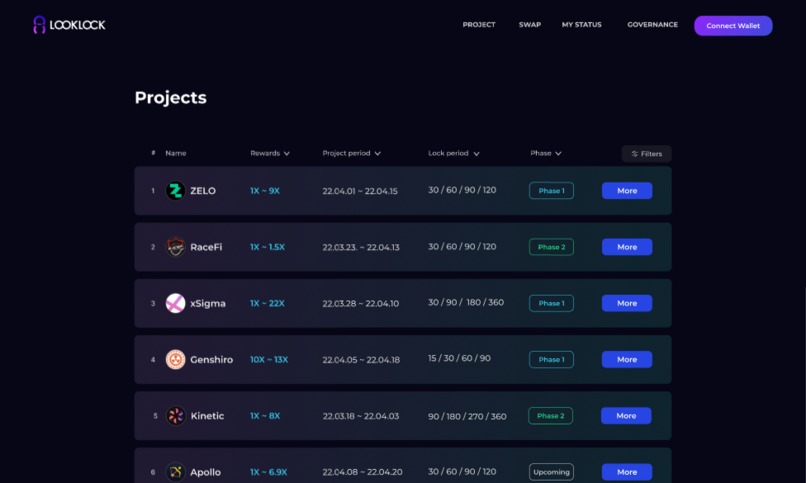Open the PROJECT menu item

(x=479, y=25)
